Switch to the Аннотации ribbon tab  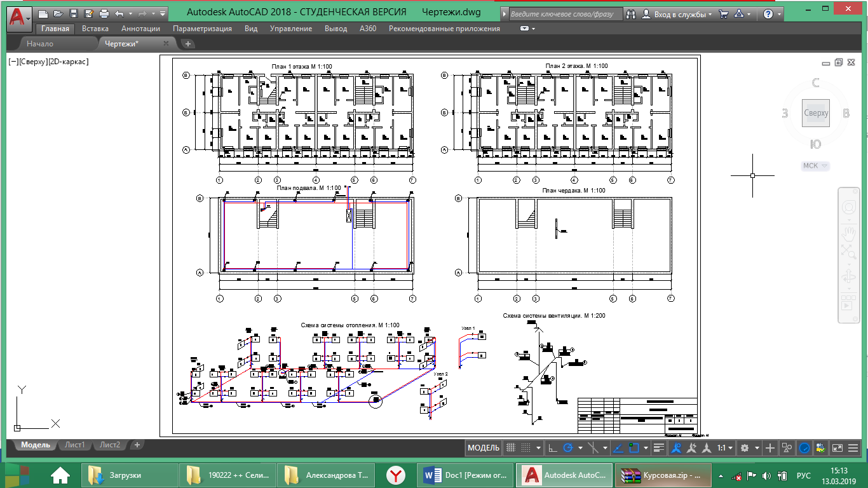tap(140, 29)
